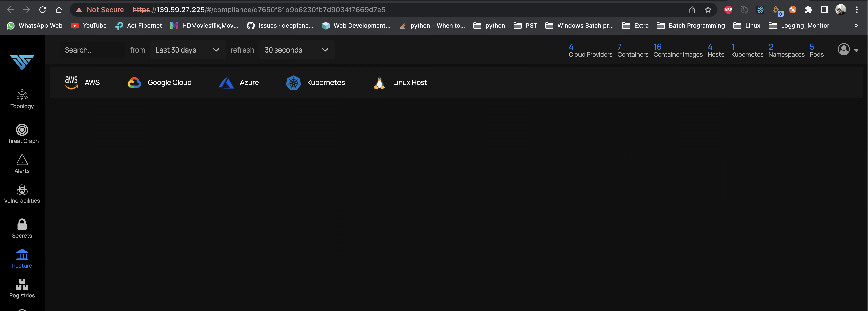Open the Chrome profile avatar

841,10
